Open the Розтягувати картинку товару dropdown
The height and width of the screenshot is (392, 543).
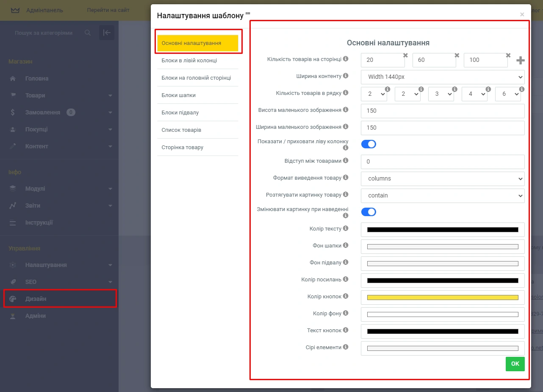[x=443, y=195]
